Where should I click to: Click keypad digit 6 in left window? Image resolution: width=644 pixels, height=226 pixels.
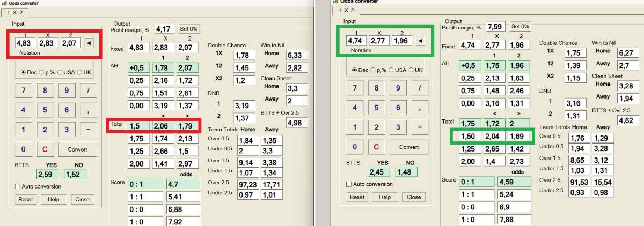pyautogui.click(x=67, y=110)
